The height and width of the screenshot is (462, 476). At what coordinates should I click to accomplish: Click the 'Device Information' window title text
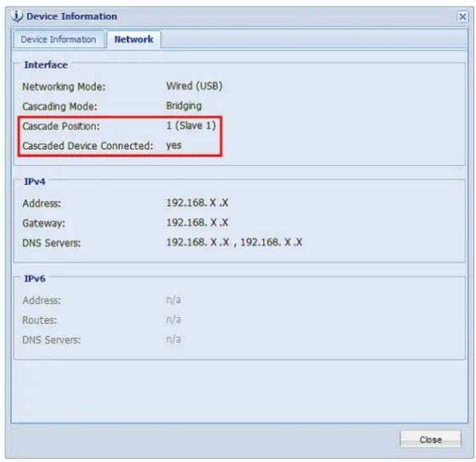71,16
